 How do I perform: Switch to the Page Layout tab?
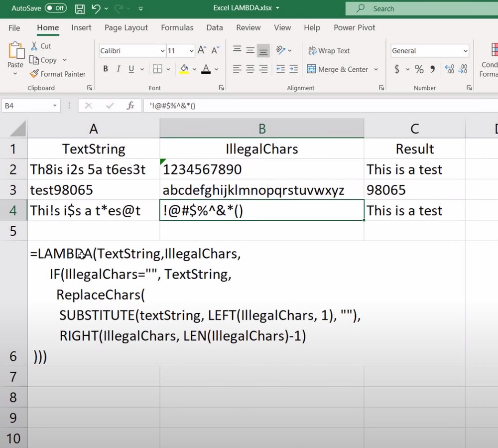pyautogui.click(x=126, y=27)
